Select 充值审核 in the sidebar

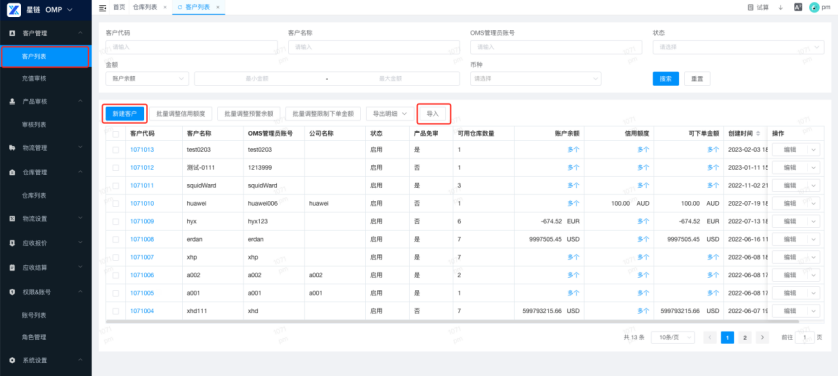[x=34, y=79]
